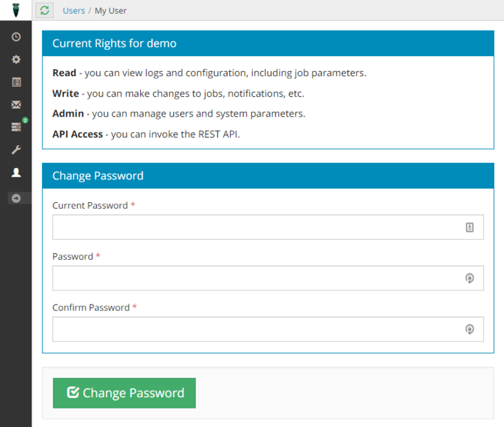Viewport: 504px width, 427px height.
Task: Click the Admin rights description
Action: coord(179,114)
